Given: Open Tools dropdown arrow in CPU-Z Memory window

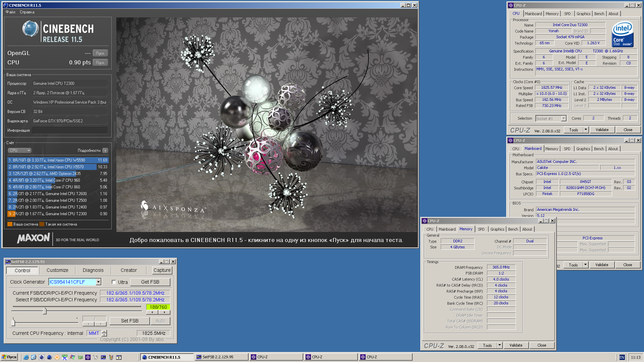Looking at the screenshot, I should (x=499, y=345).
